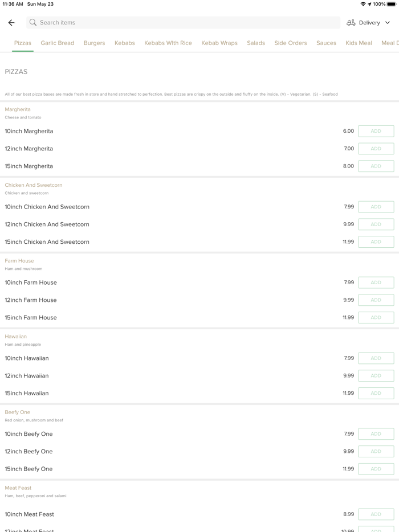Add 10inch Margherita to order
The height and width of the screenshot is (532, 399).
pyautogui.click(x=376, y=131)
